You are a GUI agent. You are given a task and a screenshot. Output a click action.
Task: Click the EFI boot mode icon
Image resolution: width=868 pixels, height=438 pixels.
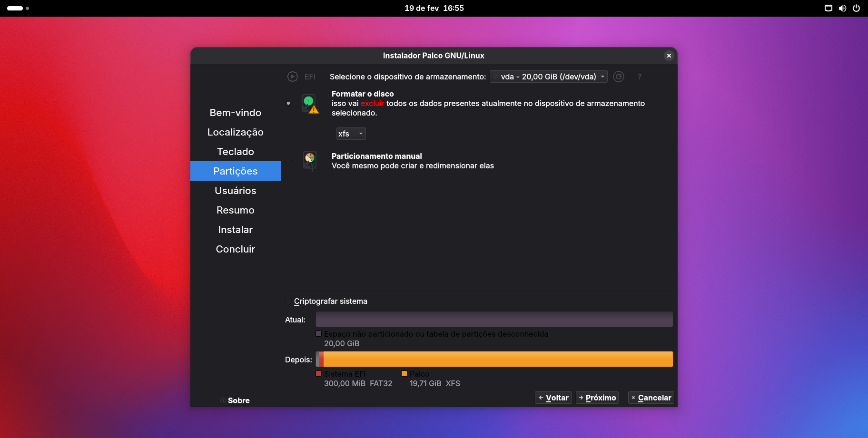pos(293,77)
